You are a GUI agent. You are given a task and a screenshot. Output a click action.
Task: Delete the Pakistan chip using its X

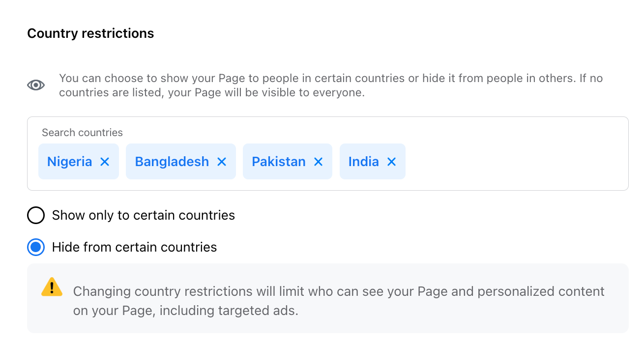pos(319,162)
